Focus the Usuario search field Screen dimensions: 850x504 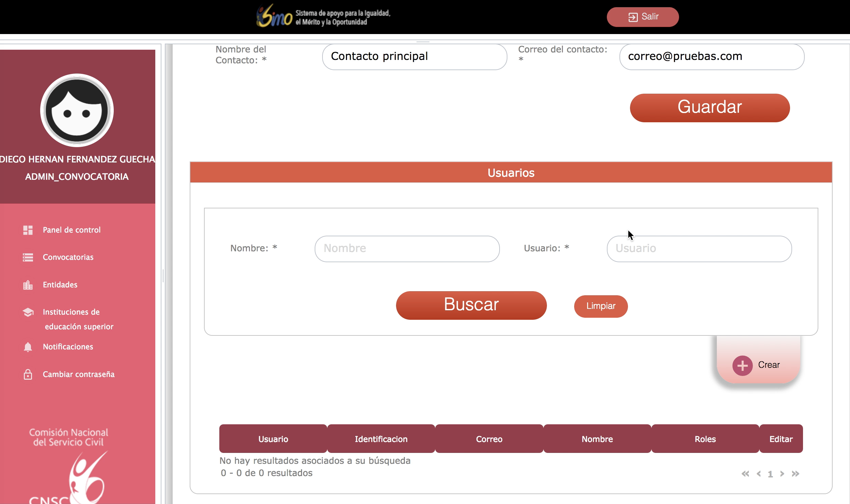pos(699,249)
